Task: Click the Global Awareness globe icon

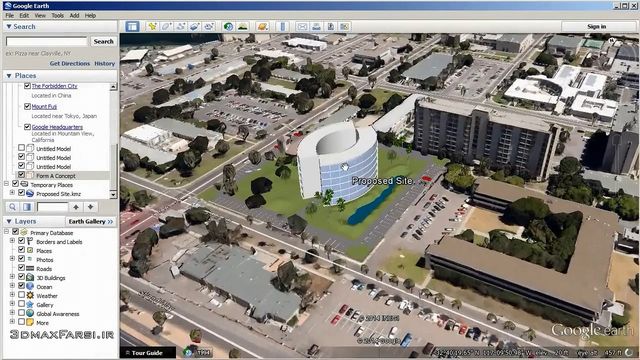Action: click(x=30, y=313)
